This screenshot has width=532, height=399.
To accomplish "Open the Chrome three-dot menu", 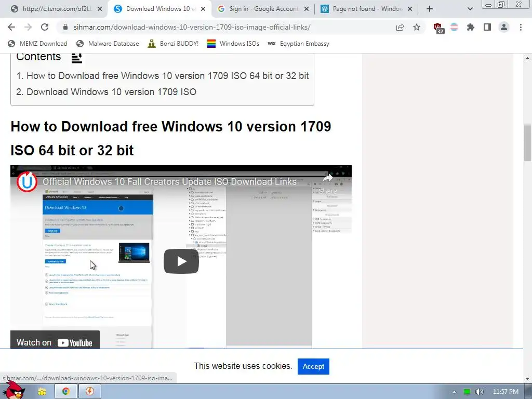I will (521, 27).
